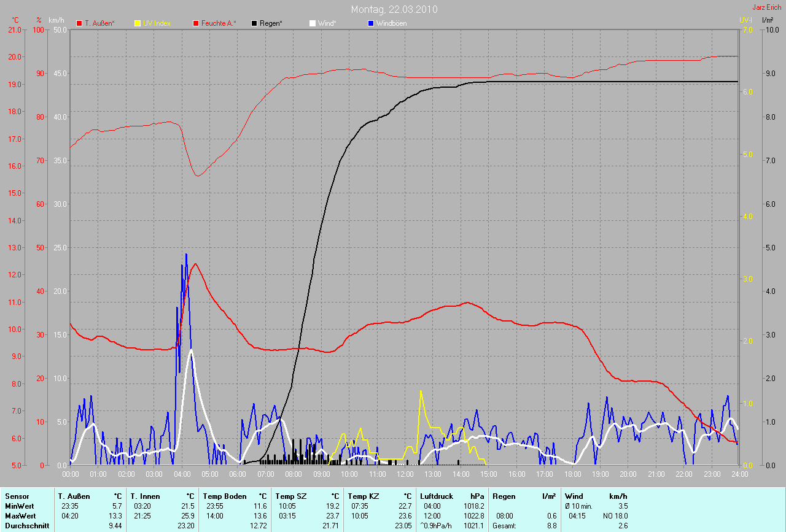Click the Temp Boden column header

pos(224,496)
